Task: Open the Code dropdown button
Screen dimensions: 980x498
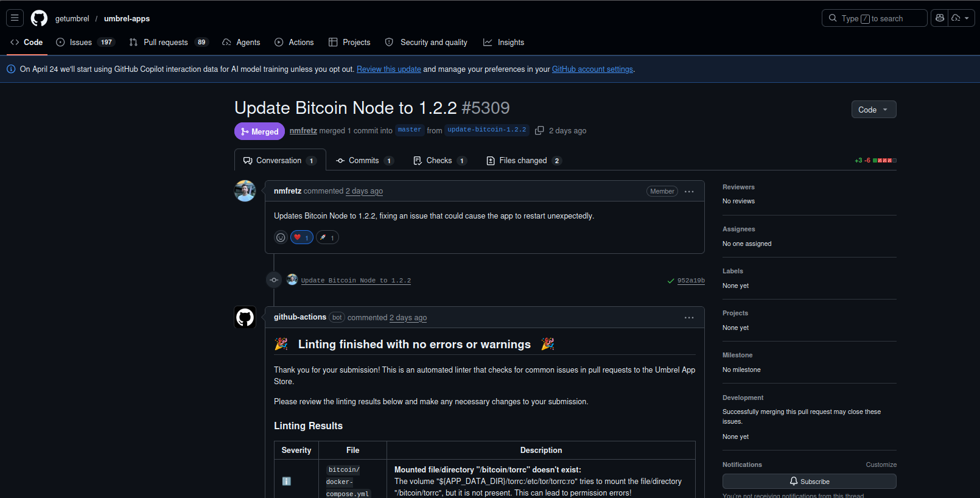Action: [x=873, y=110]
